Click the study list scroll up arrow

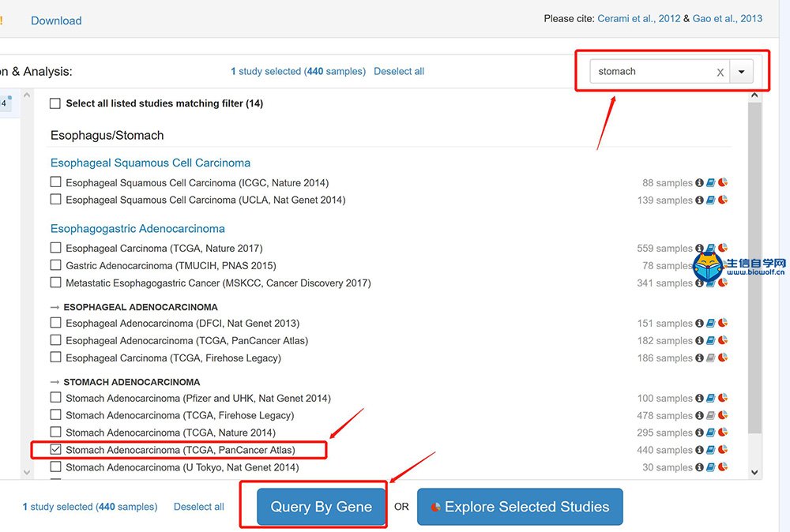point(754,96)
